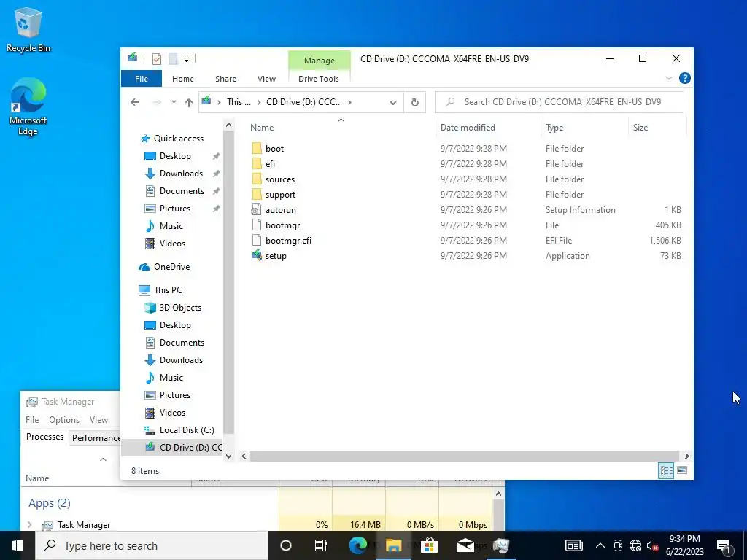Show hidden system tray icons chevron
747x560 pixels.
click(x=600, y=545)
